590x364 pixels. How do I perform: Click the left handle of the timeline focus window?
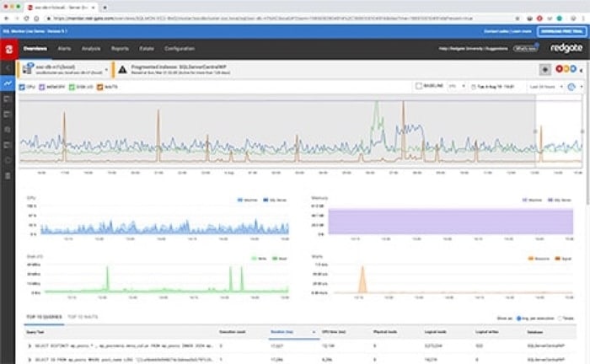point(534,131)
